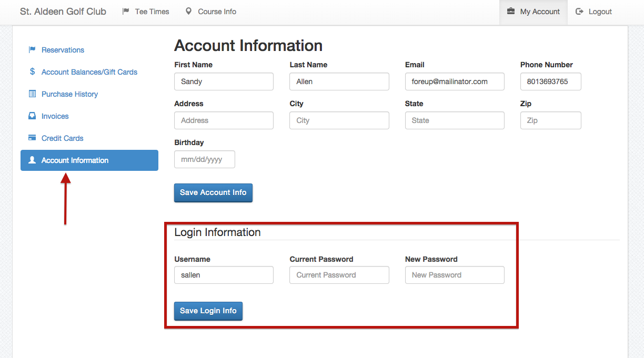Click the Zip code input box

[550, 120]
